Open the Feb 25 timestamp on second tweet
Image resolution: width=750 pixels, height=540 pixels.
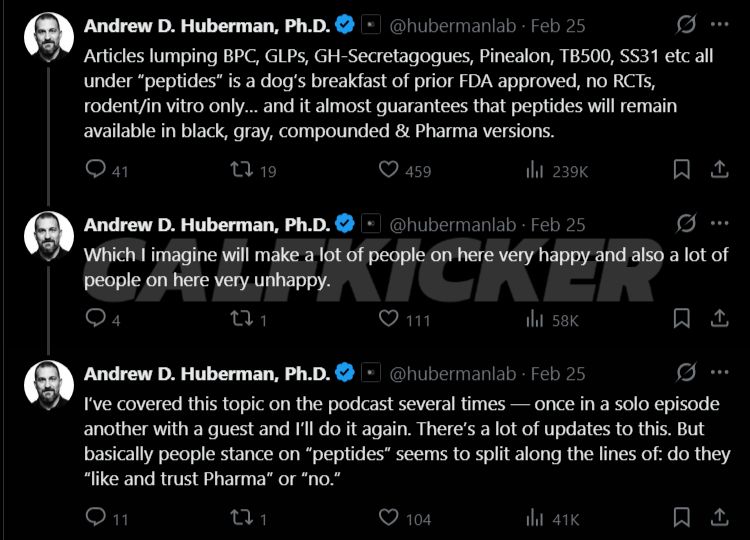(x=558, y=224)
